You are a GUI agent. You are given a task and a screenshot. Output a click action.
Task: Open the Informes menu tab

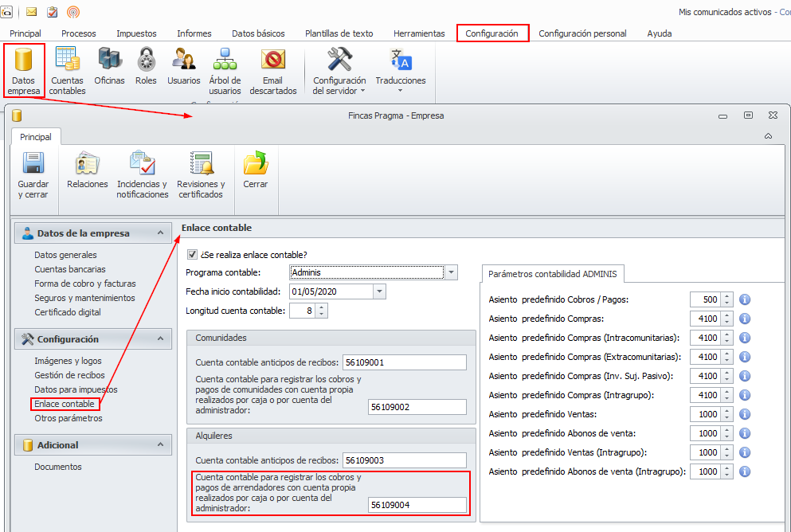[194, 33]
